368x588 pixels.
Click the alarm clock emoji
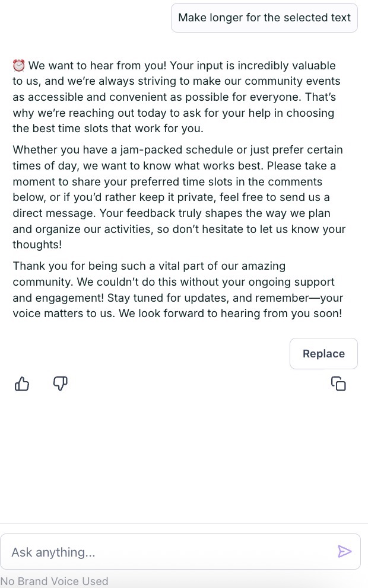[x=19, y=65]
